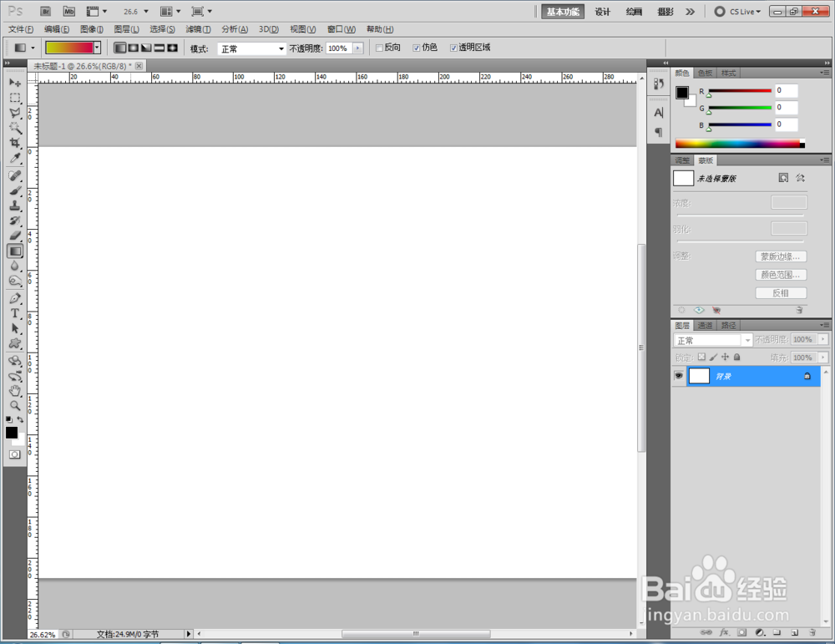835x644 pixels.
Task: Toggle the 透明区域 (Transparency) checkbox
Action: coord(453,48)
